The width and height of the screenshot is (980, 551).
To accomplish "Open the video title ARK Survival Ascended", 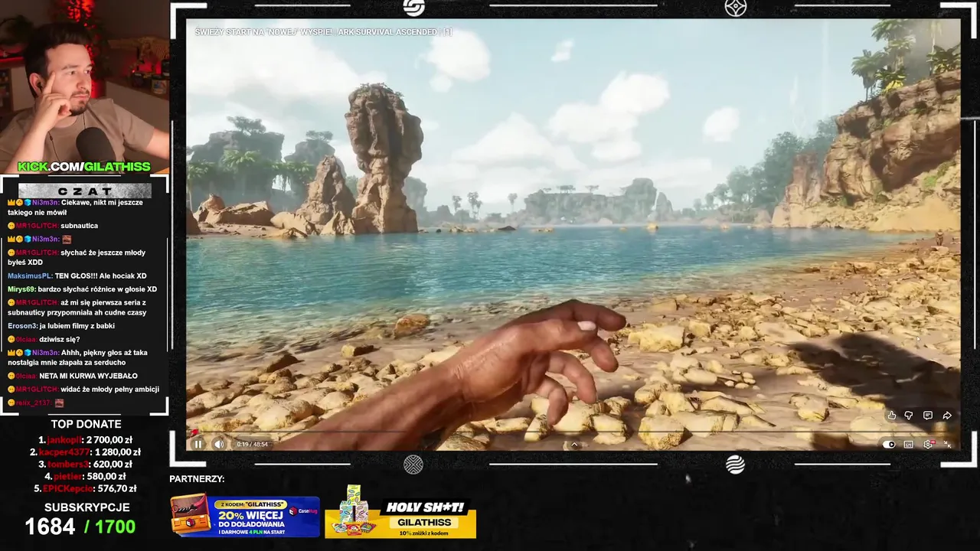I will tap(323, 31).
